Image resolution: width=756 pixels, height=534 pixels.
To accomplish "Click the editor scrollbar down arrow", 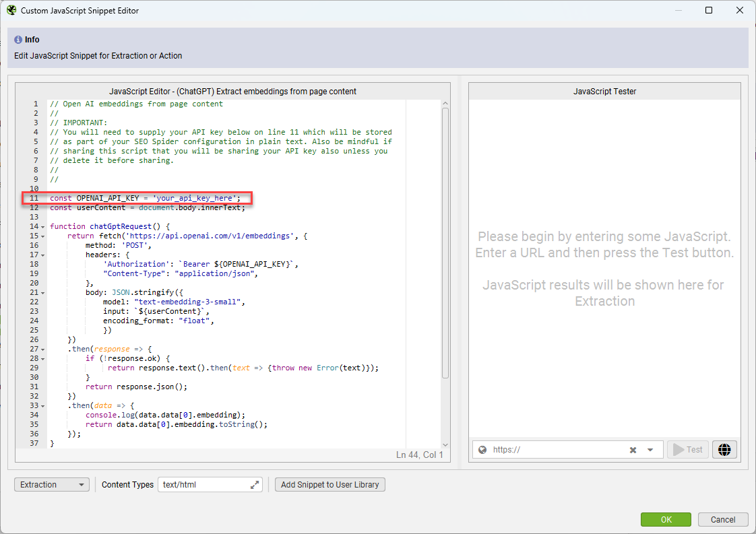I will click(x=445, y=444).
